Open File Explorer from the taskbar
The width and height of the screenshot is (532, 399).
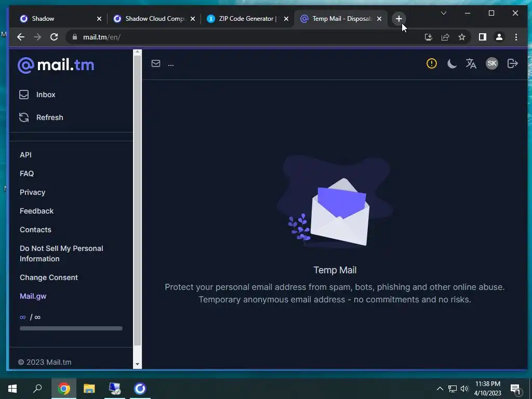coord(89,389)
